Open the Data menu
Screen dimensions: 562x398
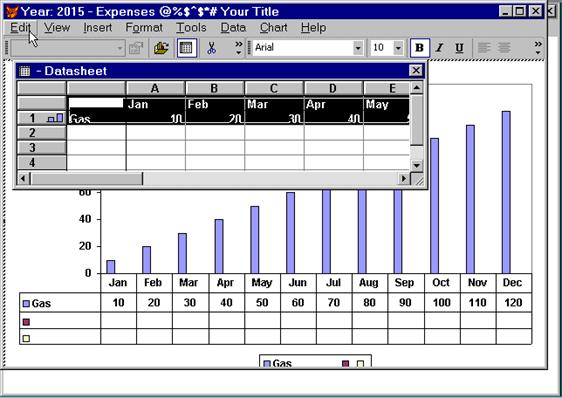pos(233,28)
